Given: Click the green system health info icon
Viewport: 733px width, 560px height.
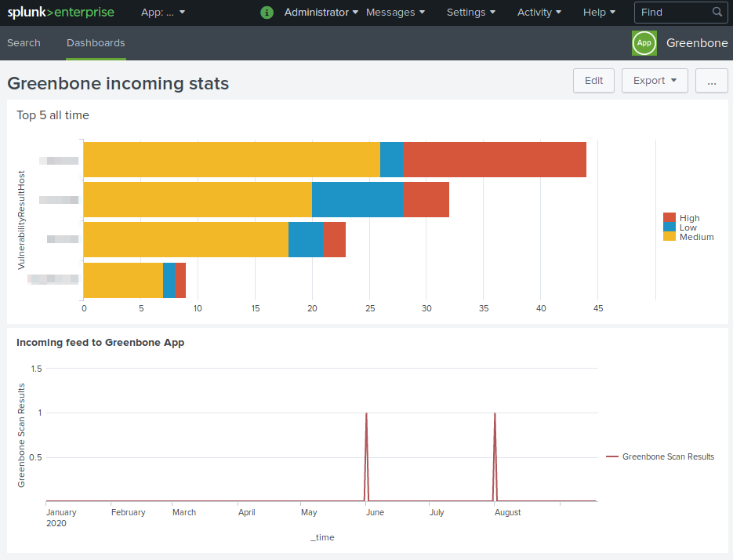Looking at the screenshot, I should 267,13.
